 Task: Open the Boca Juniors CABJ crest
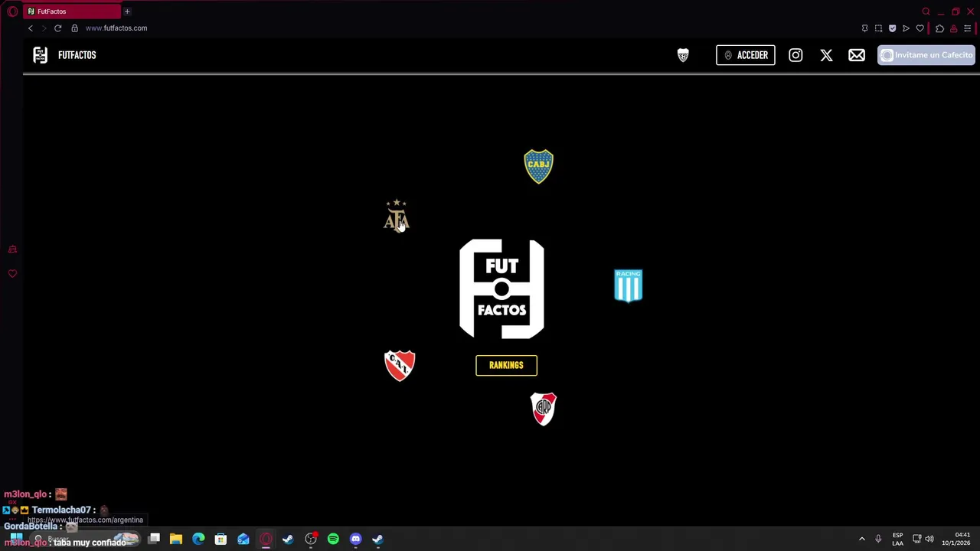tap(538, 166)
